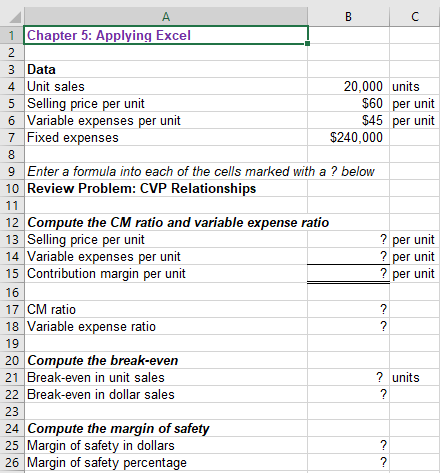Select row 19 header

point(12,343)
